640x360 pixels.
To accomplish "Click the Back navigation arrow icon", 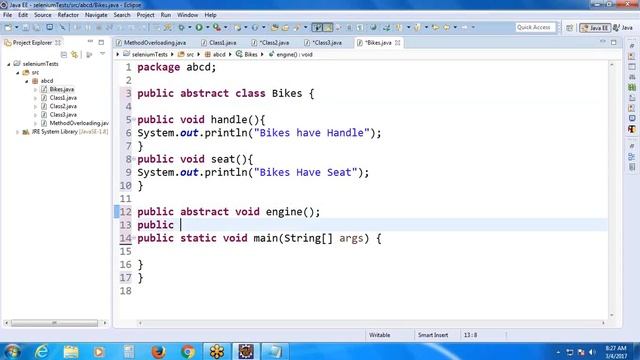I will click(x=447, y=27).
